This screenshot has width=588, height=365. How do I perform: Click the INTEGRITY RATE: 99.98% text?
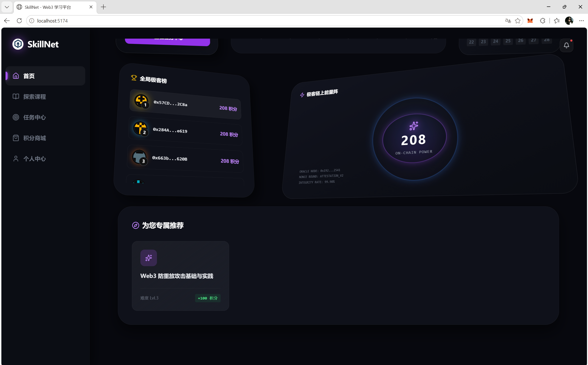tap(317, 182)
